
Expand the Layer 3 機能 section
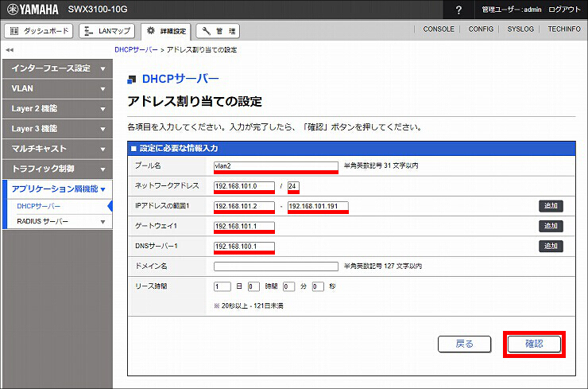[57, 129]
